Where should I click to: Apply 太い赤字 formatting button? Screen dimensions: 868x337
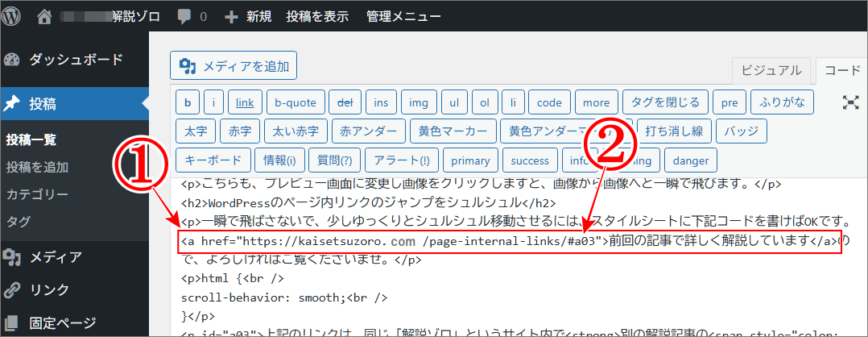[x=296, y=131]
